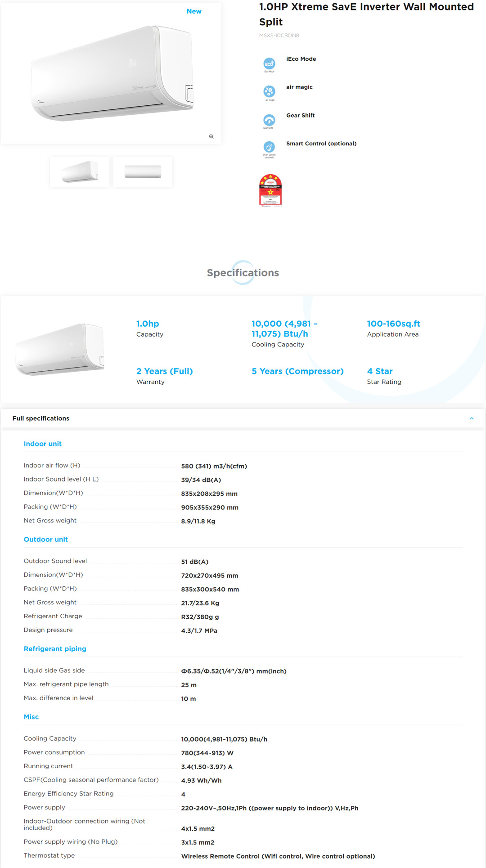Collapse the Full specifications section using the chevron
This screenshot has height=868, width=486.
click(x=472, y=418)
